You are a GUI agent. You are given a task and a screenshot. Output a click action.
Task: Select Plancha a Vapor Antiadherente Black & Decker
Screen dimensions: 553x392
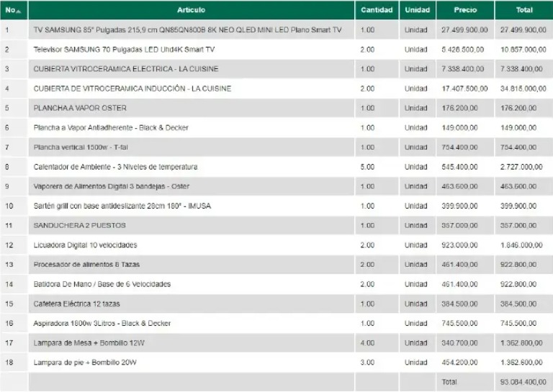111,128
